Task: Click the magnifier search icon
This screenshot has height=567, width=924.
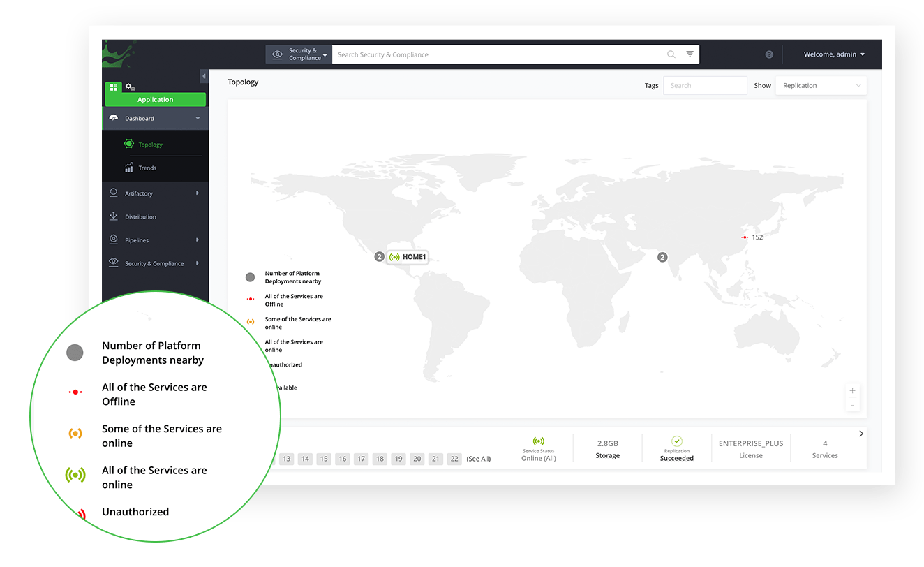Action: [671, 54]
